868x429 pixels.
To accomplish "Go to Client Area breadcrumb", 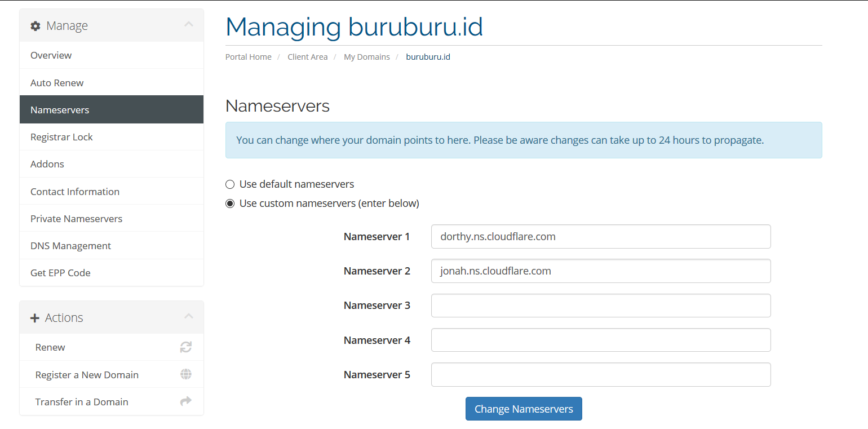I will point(308,57).
